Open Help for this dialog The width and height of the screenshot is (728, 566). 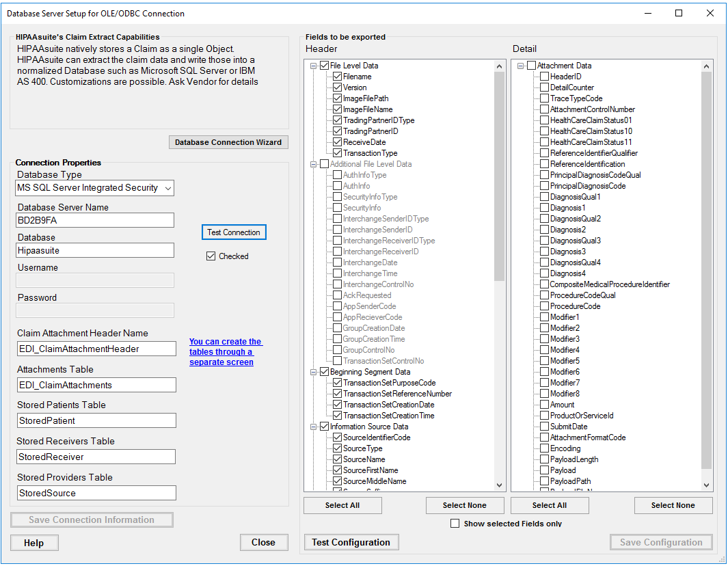tap(34, 543)
